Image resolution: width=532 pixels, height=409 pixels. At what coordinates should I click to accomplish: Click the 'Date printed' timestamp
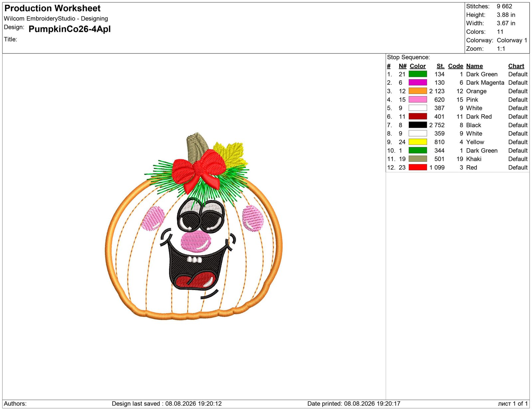(x=354, y=404)
